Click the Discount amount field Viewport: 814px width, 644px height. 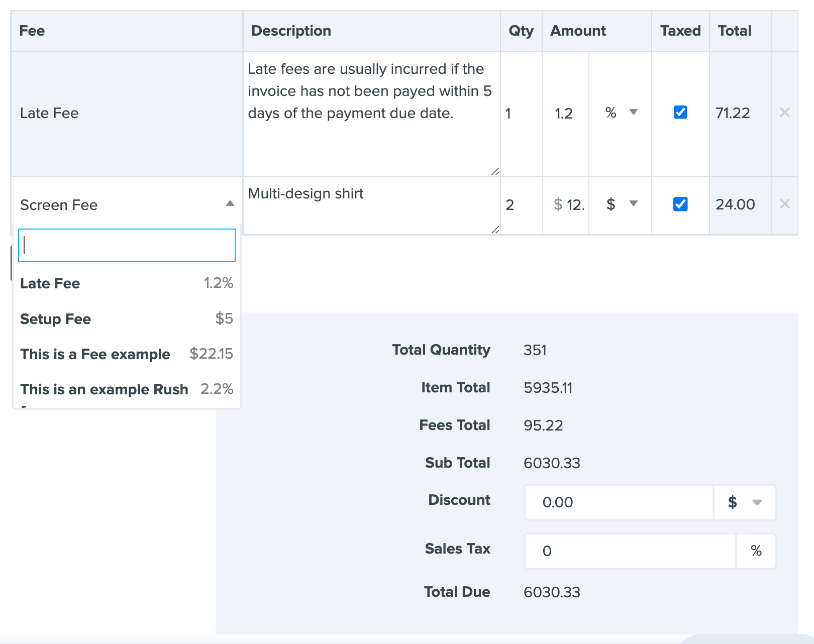click(x=619, y=502)
